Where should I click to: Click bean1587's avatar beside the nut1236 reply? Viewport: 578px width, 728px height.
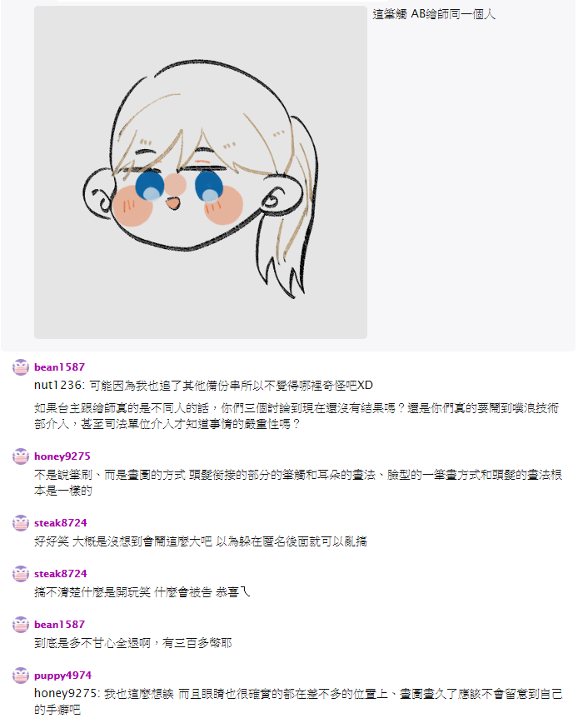[21, 367]
